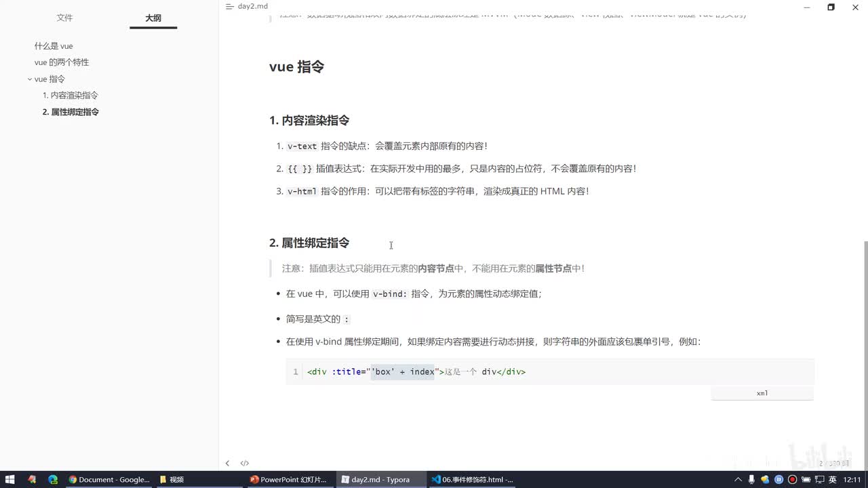
Task: Click the word count in status bar
Action: (833, 464)
